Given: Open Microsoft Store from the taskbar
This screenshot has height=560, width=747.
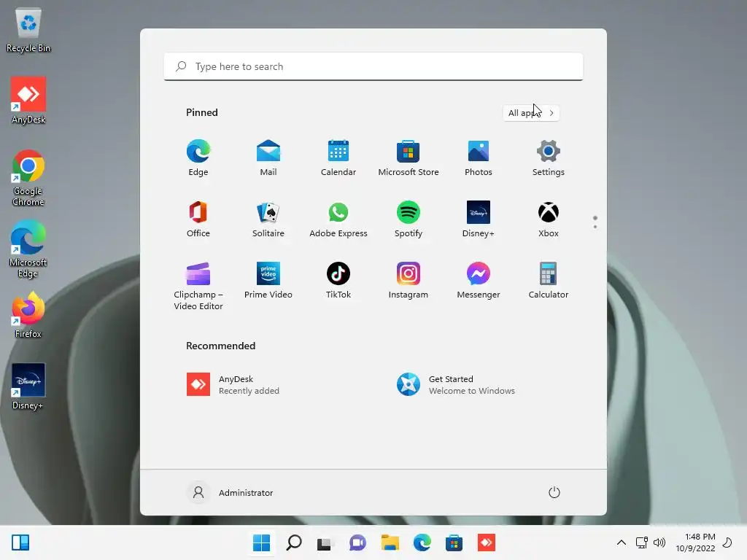Looking at the screenshot, I should click(454, 542).
